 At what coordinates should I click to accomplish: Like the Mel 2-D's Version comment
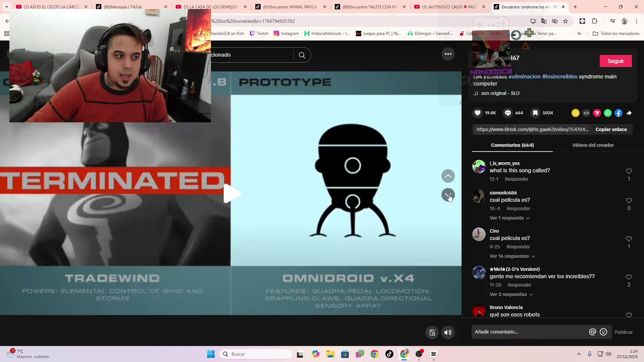point(628,277)
